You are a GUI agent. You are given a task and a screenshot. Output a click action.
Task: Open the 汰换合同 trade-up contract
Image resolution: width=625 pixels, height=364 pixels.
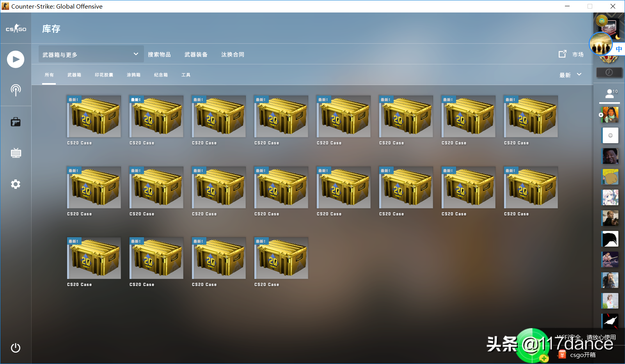pos(233,54)
